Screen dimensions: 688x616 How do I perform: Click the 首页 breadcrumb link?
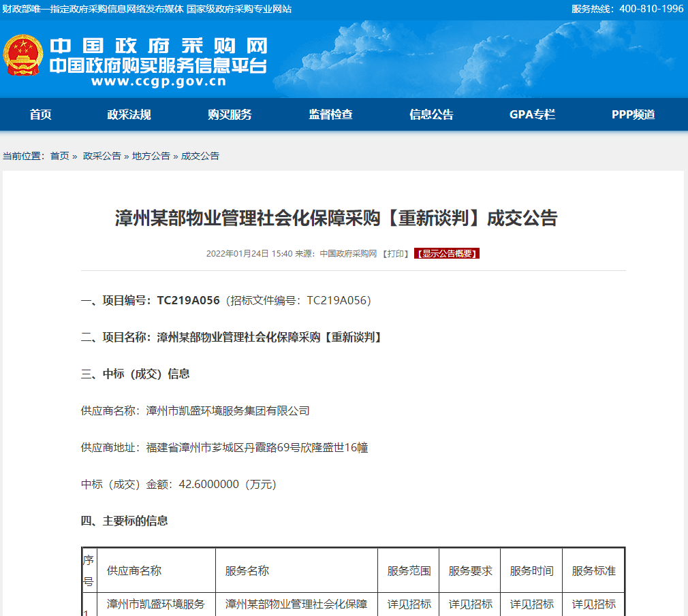click(x=60, y=156)
